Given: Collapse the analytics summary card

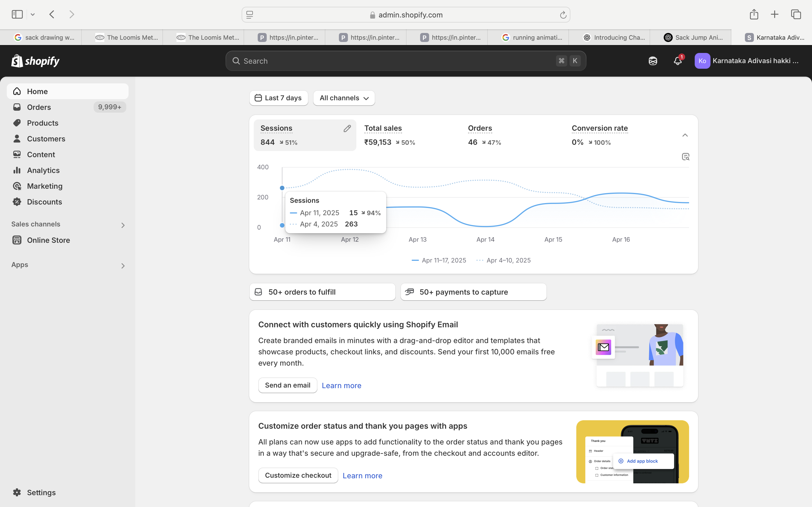Looking at the screenshot, I should (x=685, y=135).
